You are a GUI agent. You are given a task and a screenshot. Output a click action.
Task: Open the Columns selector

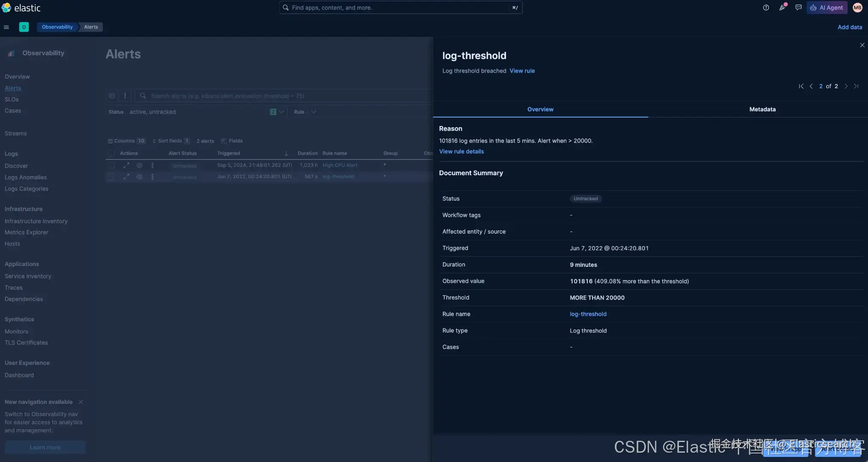click(x=126, y=141)
